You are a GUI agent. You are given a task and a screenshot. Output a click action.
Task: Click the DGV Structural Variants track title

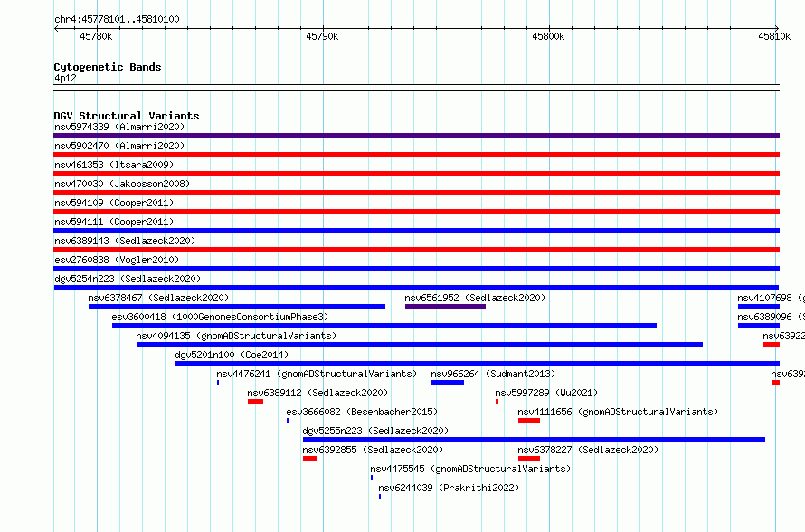tap(127, 116)
